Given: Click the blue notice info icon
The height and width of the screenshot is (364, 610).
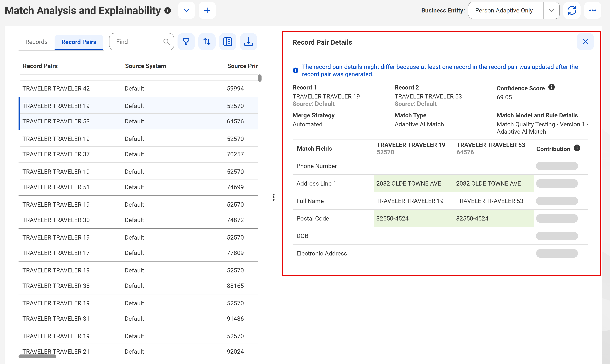Looking at the screenshot, I should pyautogui.click(x=295, y=71).
